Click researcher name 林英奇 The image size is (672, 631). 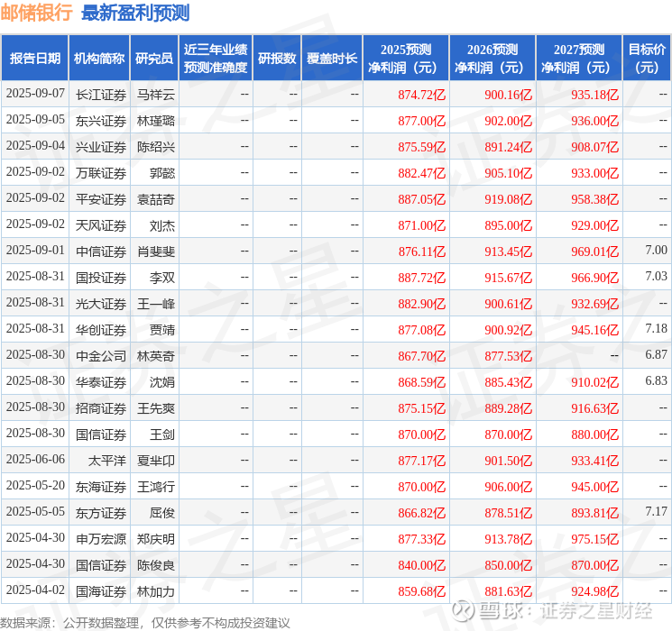pyautogui.click(x=156, y=356)
